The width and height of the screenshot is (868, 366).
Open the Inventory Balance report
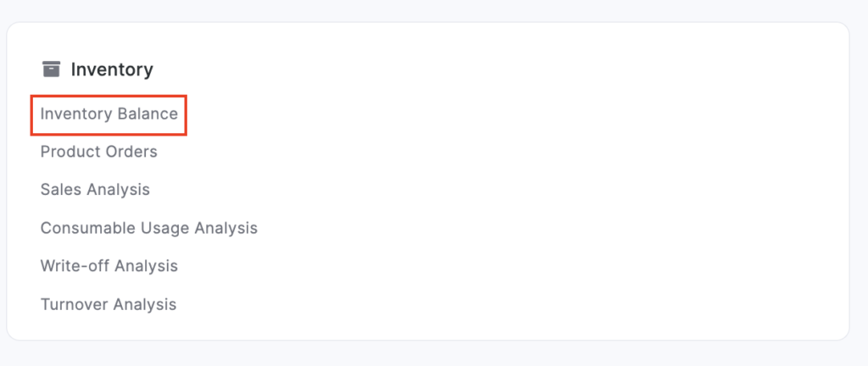(x=108, y=114)
